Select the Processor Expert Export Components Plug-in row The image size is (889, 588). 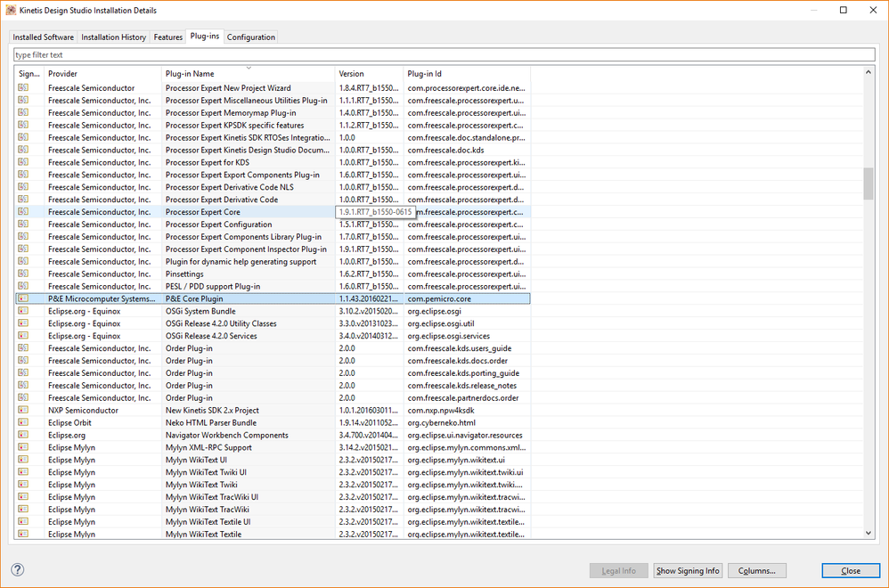click(273, 175)
